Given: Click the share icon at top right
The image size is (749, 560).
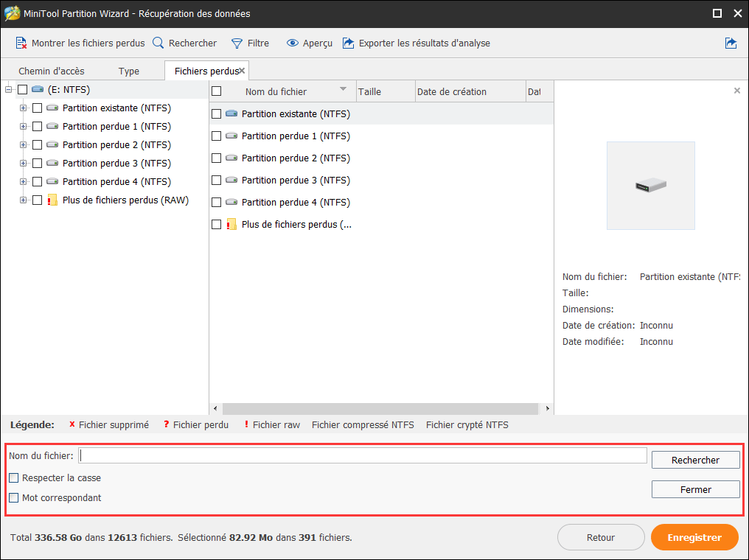Looking at the screenshot, I should pyautogui.click(x=731, y=43).
